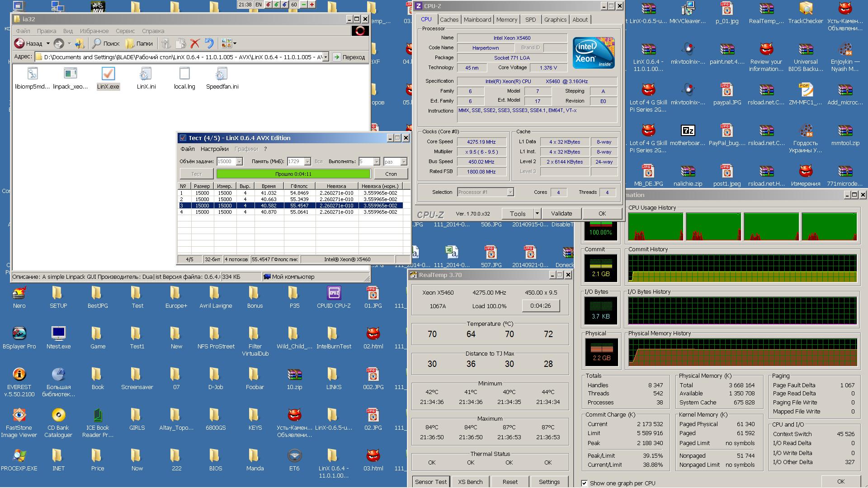Click the Search (Поиск) magnifier icon
The image size is (868, 488).
97,43
